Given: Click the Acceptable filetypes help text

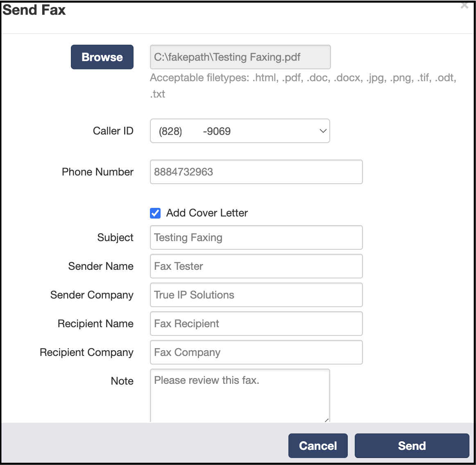Looking at the screenshot, I should click(x=303, y=86).
